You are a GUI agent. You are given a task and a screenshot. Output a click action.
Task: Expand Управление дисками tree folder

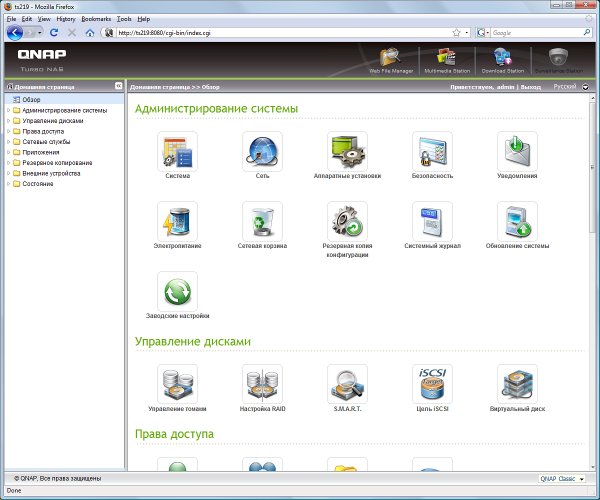[x=8, y=121]
